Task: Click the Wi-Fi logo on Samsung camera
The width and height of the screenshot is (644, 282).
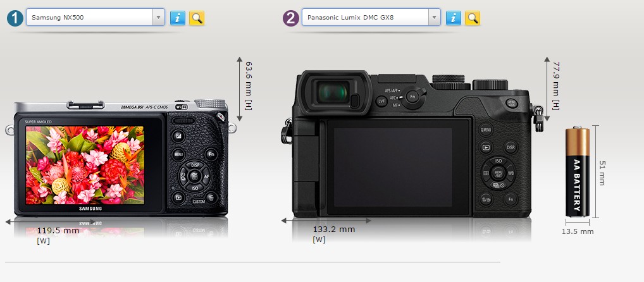Action: click(182, 107)
